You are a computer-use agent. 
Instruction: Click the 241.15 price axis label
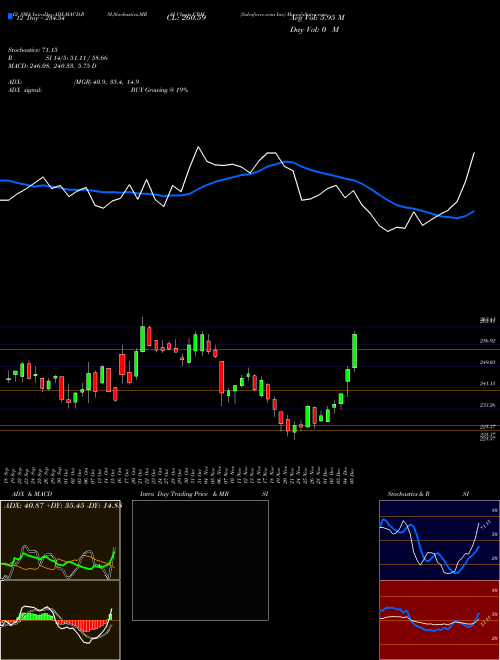pyautogui.click(x=487, y=383)
